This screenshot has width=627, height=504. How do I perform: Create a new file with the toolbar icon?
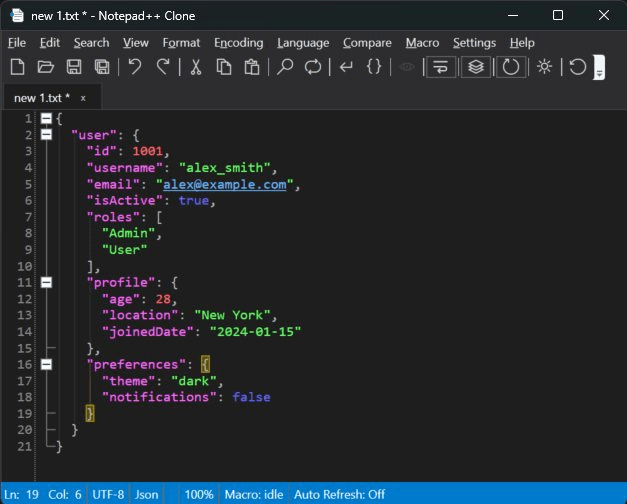click(17, 67)
